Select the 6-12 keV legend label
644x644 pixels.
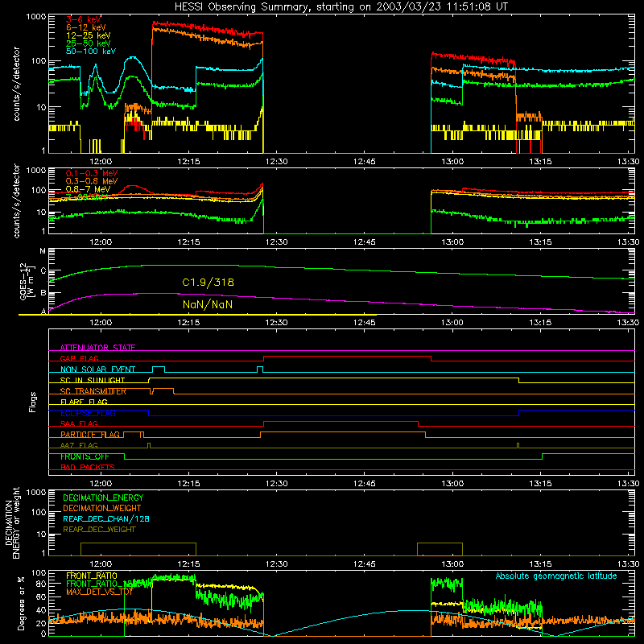(x=86, y=27)
